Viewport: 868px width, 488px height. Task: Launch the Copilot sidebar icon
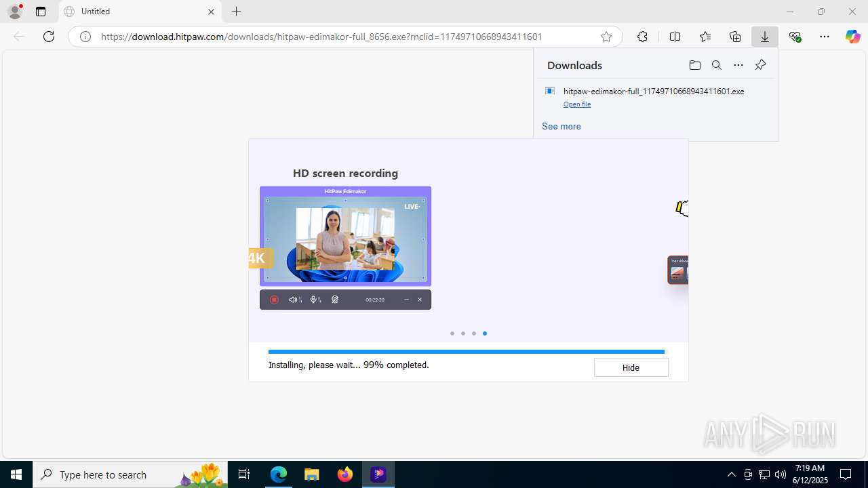tap(853, 37)
